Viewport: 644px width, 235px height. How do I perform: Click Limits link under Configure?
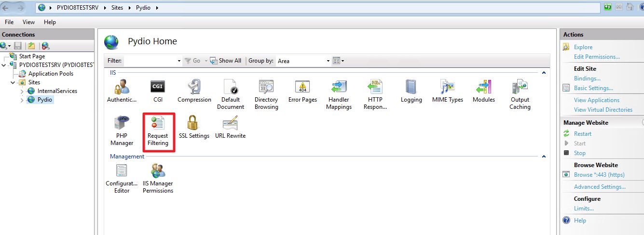(x=584, y=209)
